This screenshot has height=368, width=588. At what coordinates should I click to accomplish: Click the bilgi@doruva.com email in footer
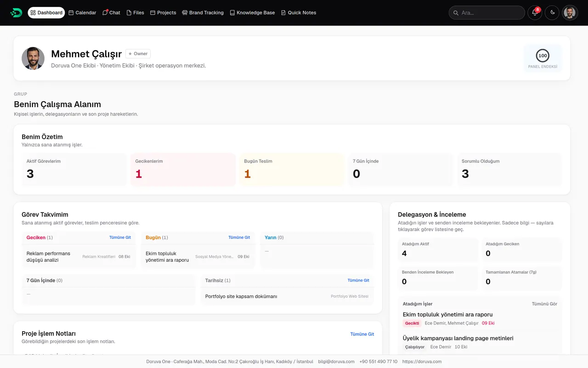click(x=336, y=362)
